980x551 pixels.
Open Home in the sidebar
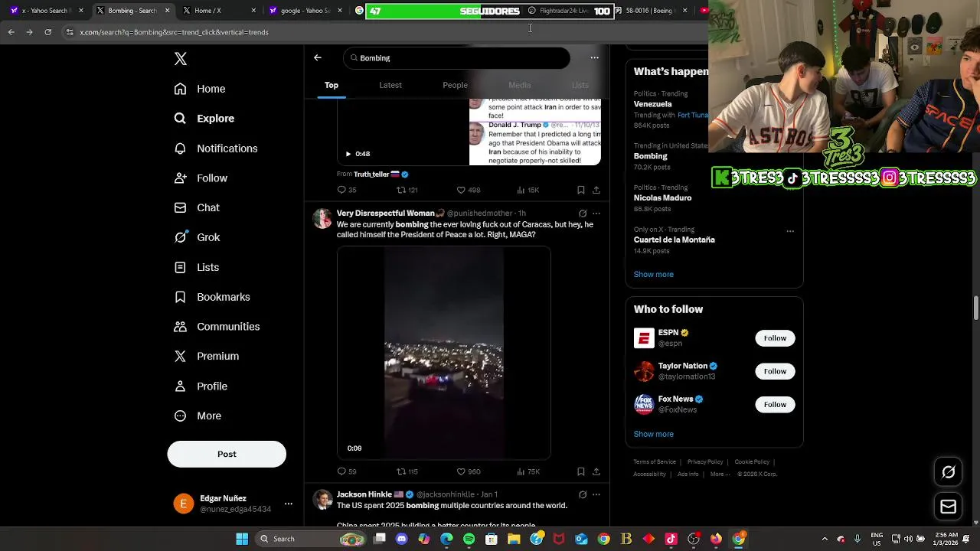click(200, 89)
